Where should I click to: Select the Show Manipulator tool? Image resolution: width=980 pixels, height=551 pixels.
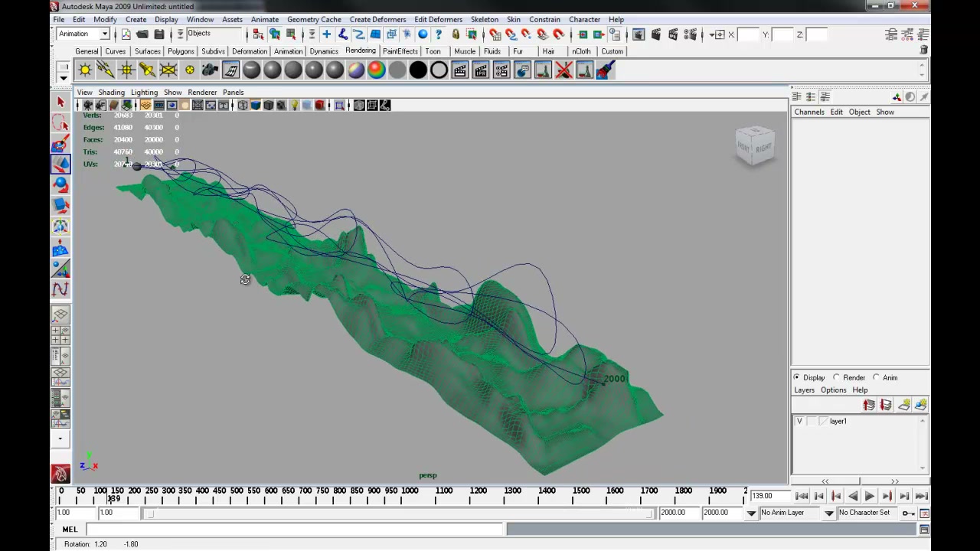[60, 269]
